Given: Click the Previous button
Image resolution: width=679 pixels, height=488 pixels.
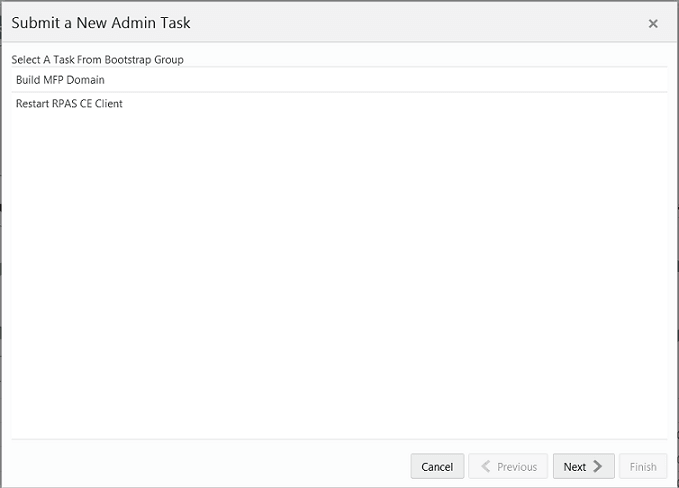Looking at the screenshot, I should pos(508,466).
